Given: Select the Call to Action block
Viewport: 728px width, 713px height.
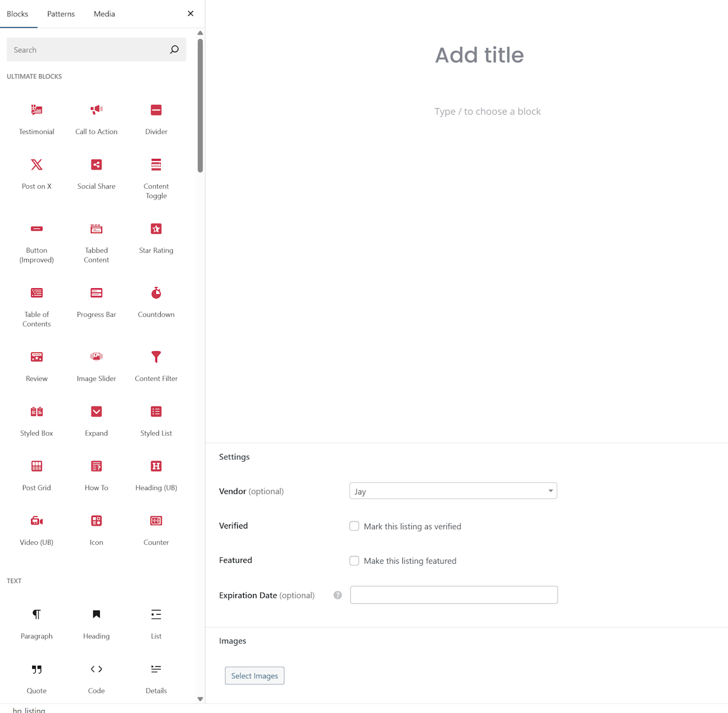Looking at the screenshot, I should [96, 118].
